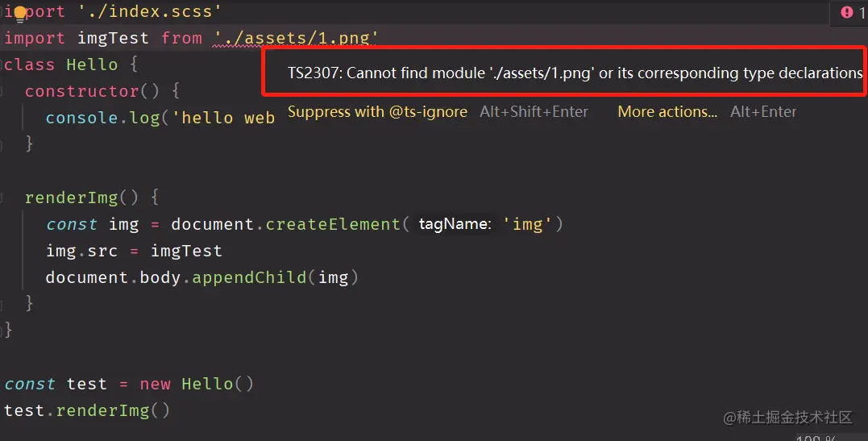Collapse the class Hello fold marker
Screen dimensions: 868x441
pos(2,64)
